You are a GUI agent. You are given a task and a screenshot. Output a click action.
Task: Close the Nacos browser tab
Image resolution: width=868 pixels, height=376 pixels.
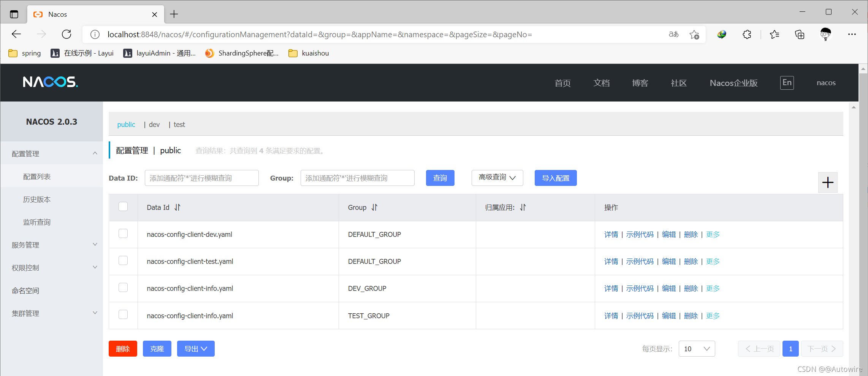(x=154, y=14)
